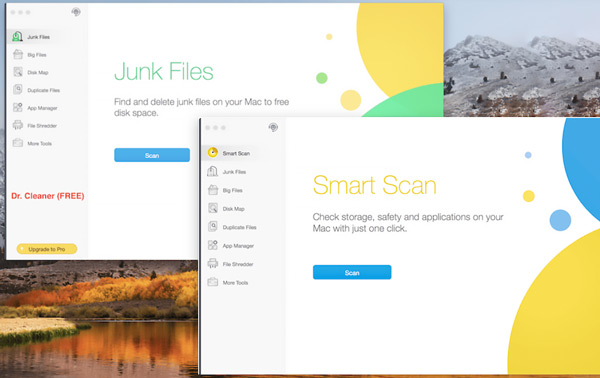The width and height of the screenshot is (600, 378).
Task: Select File Shredder label in the front window sidebar
Action: [238, 264]
